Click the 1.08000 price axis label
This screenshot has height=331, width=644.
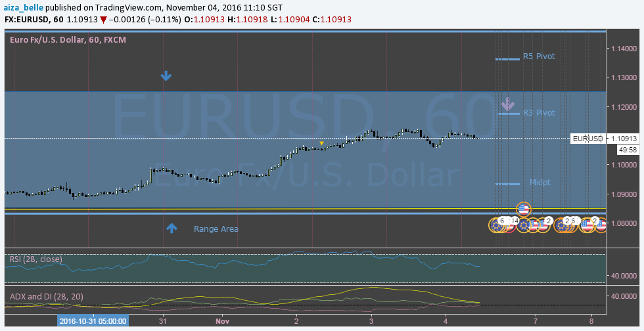coord(624,223)
